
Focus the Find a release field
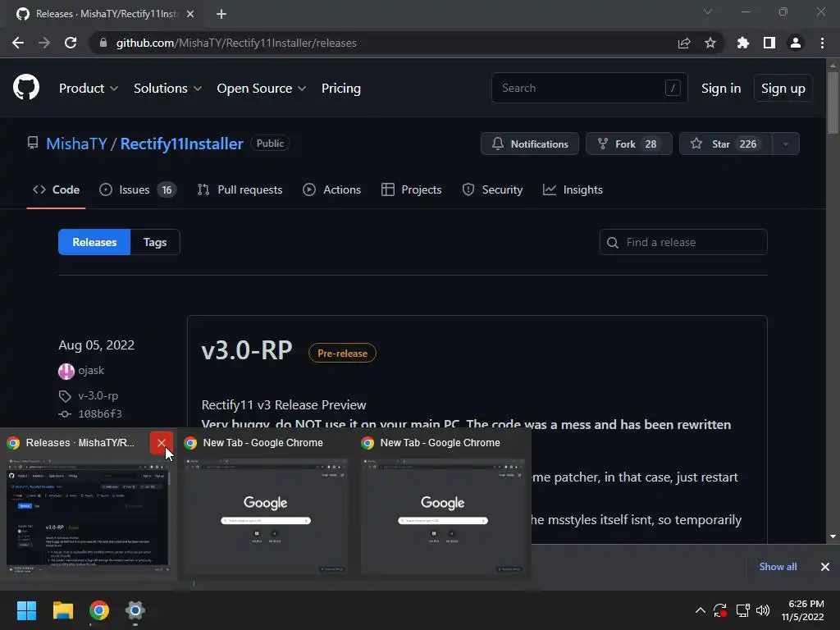(683, 242)
